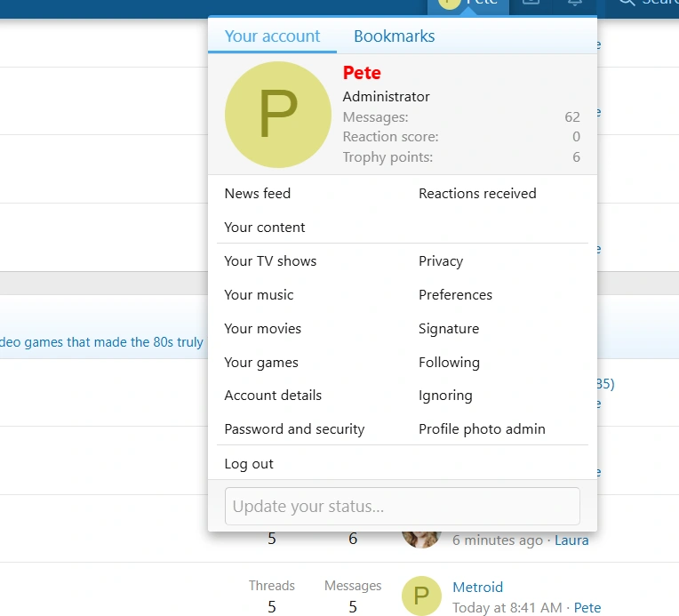Switch to the Bookmarks tab
This screenshot has width=679, height=616.
point(394,36)
